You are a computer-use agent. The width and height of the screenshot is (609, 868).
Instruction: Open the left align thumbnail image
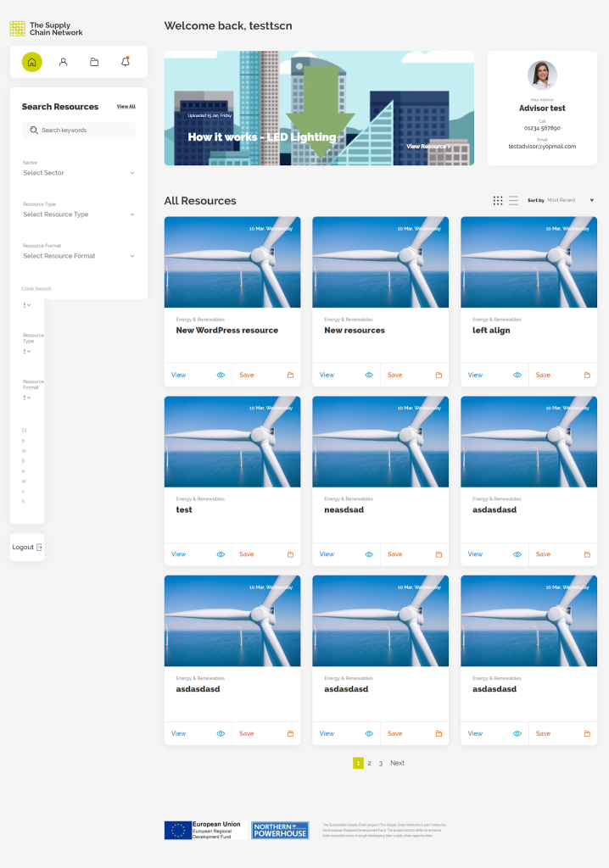528,262
